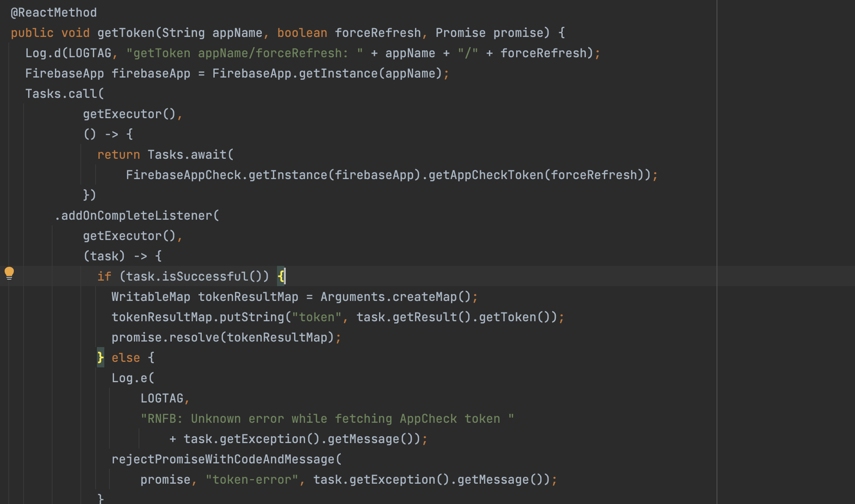Click 'getExecutor(),' under Tasks.call
This screenshot has height=504, width=855.
click(x=133, y=114)
